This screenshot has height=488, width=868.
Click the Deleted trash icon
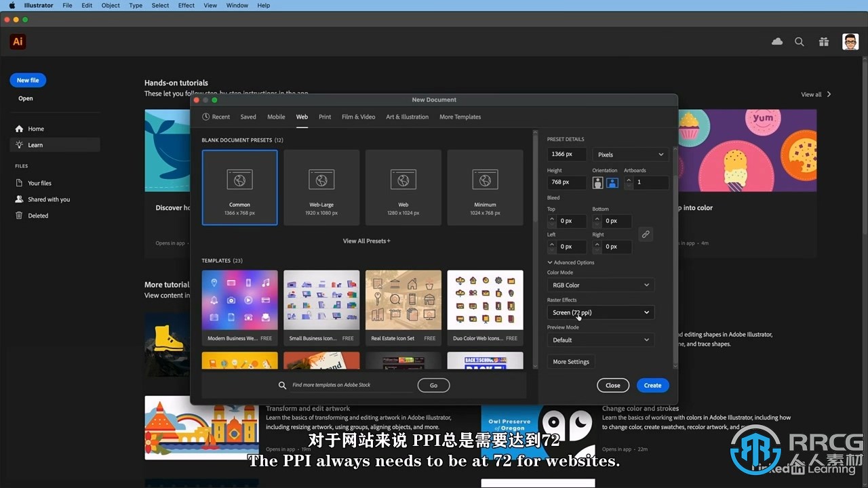pos(19,216)
